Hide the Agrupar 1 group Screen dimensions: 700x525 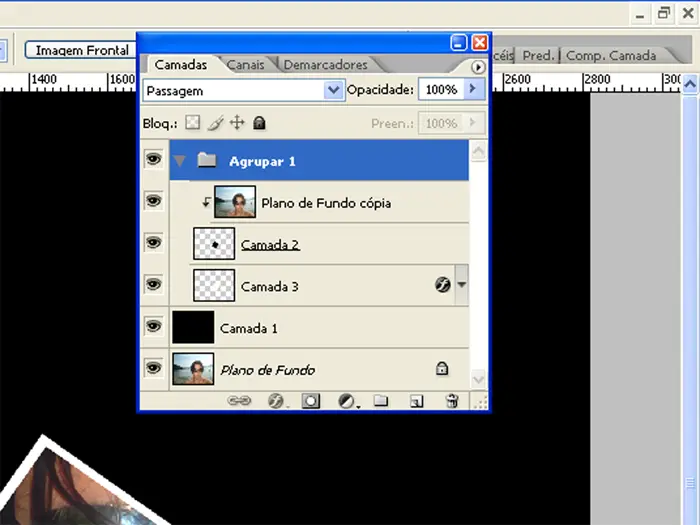pos(153,160)
